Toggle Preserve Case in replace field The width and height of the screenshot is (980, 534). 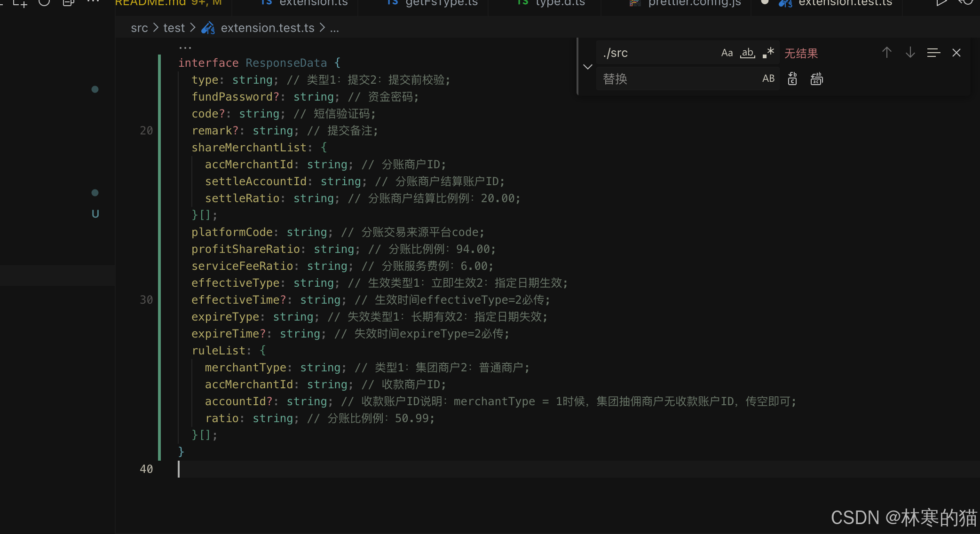tap(768, 79)
